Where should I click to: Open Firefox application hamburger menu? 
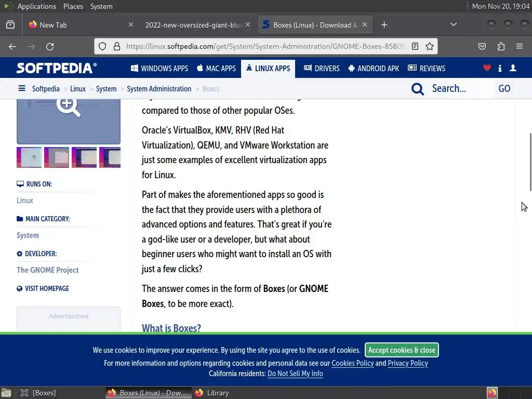coord(519,46)
